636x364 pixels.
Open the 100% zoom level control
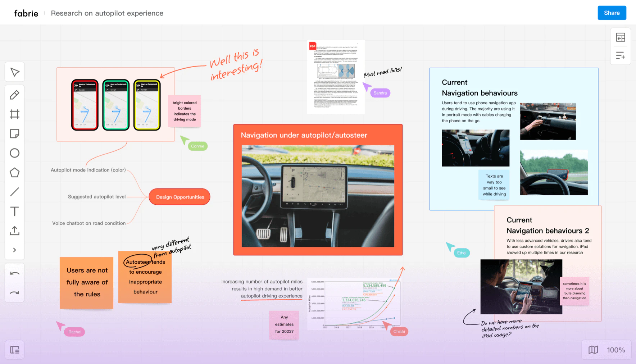(x=616, y=350)
